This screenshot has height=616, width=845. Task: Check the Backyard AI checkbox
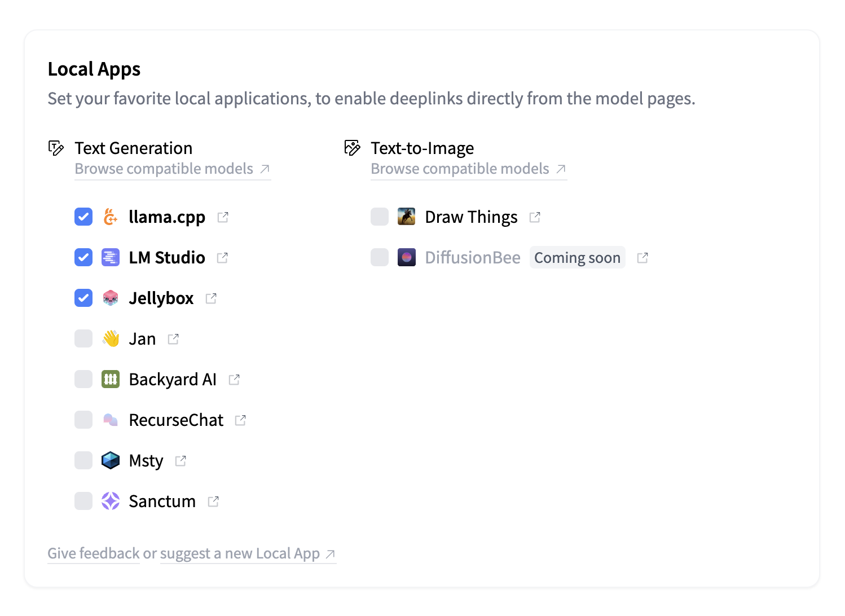(83, 379)
